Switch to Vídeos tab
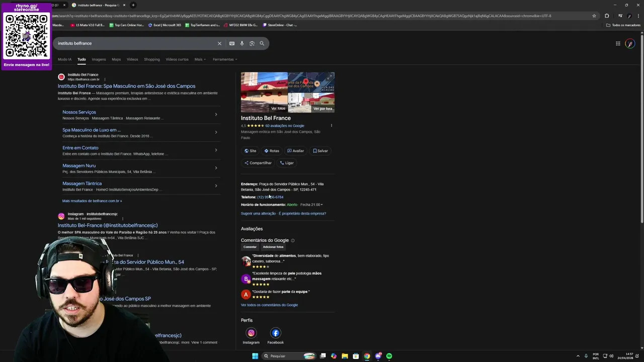 click(132, 59)
